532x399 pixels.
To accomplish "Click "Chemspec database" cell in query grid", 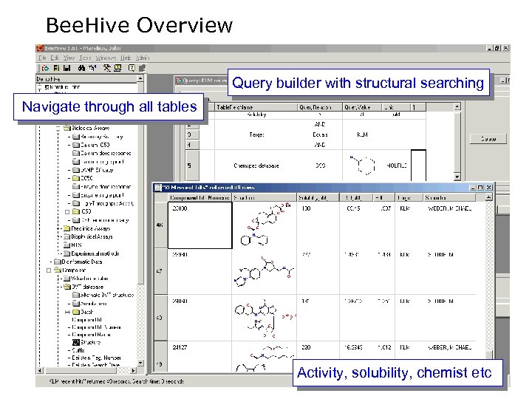I will point(256,166).
